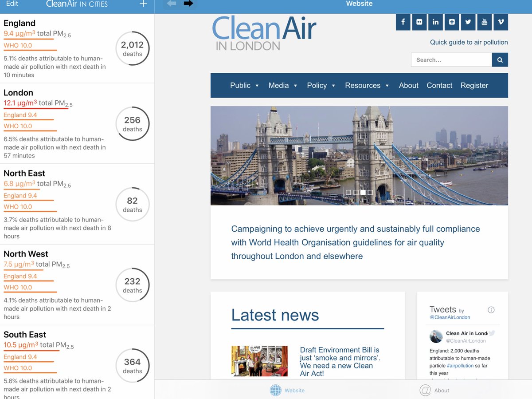Click South East's 10.5 µg/m³ PM2.5 value
The height and width of the screenshot is (399, 532).
click(x=39, y=346)
